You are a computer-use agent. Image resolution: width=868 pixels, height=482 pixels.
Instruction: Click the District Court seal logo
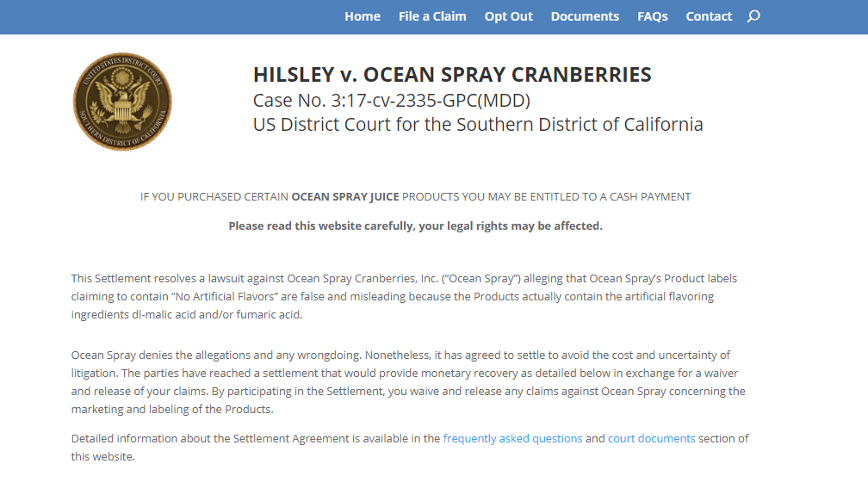(122, 102)
